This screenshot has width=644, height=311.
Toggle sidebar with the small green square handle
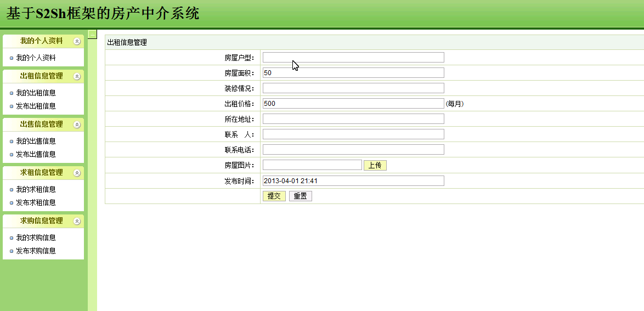pos(92,34)
